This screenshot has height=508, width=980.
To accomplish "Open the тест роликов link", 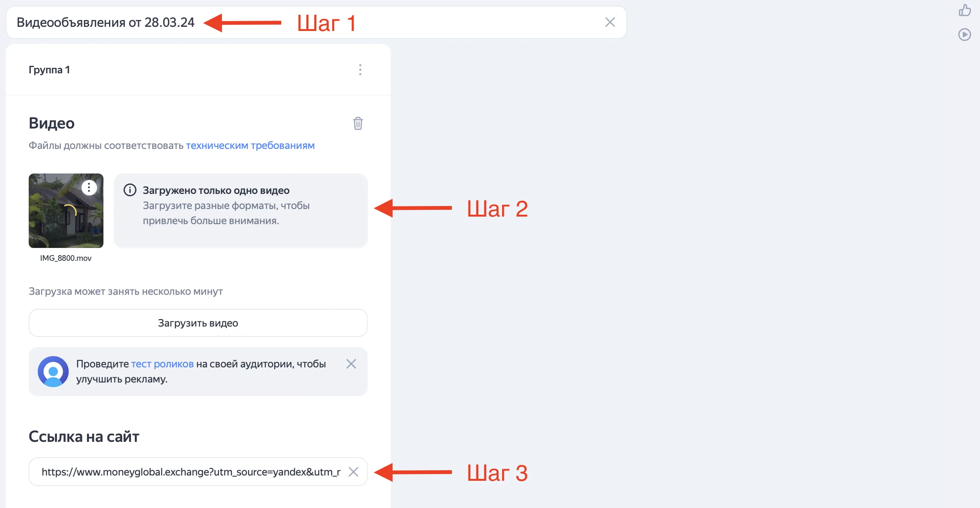I will [x=162, y=364].
